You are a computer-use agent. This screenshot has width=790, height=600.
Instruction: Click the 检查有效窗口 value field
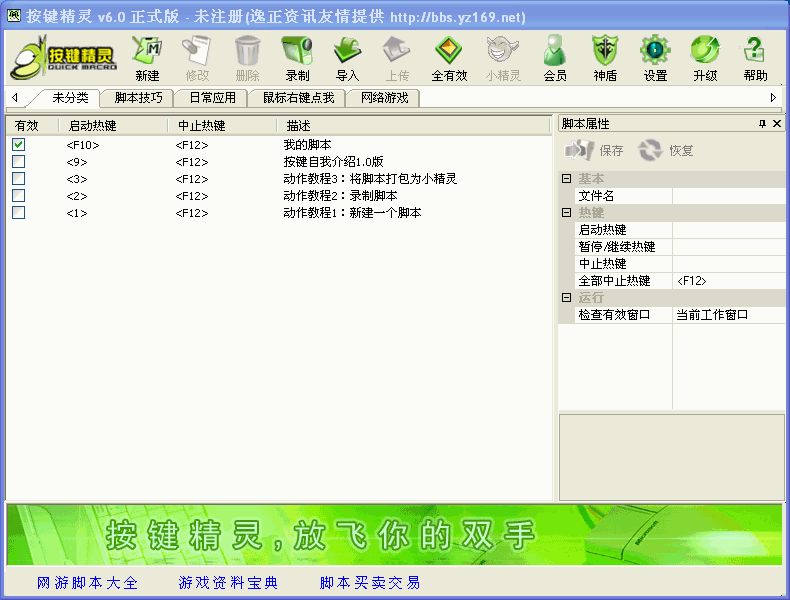[728, 315]
